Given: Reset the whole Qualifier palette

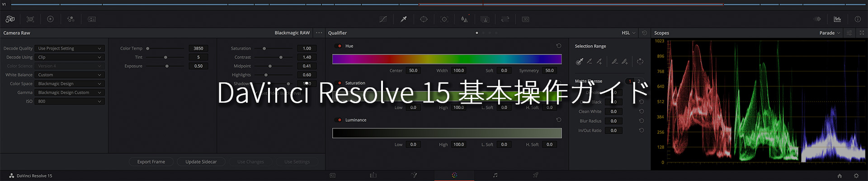Looking at the screenshot, I should (645, 33).
